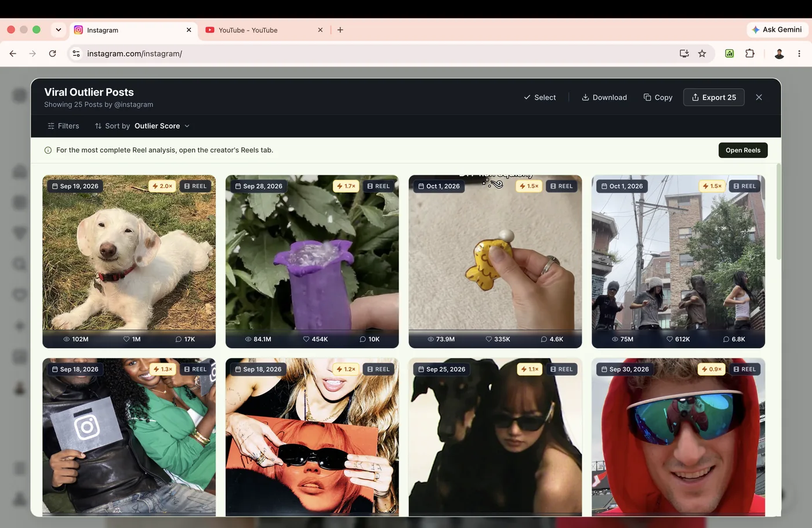Screen dimensions: 812x528
Task: Open the browser extensions puzzle icon
Action: [x=750, y=53]
